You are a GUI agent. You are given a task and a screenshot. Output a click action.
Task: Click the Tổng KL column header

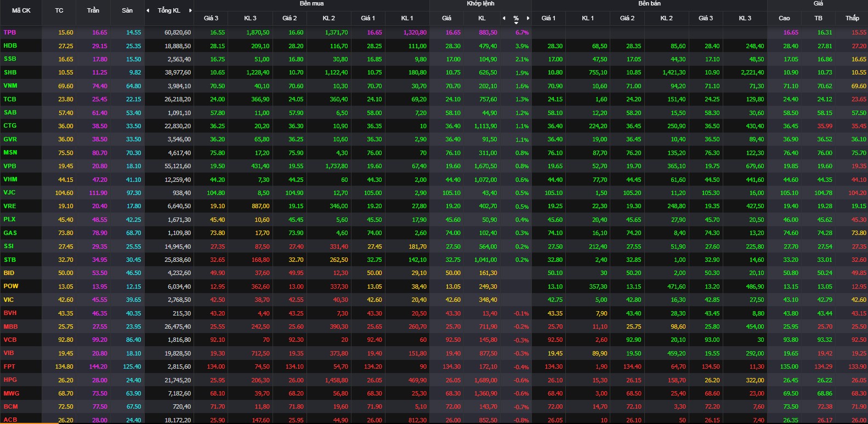[169, 10]
